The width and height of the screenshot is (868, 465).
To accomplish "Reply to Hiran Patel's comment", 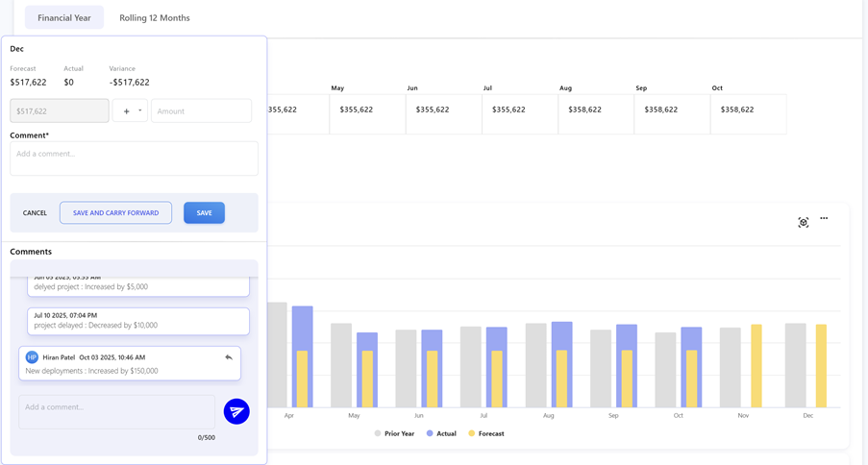I will (229, 357).
